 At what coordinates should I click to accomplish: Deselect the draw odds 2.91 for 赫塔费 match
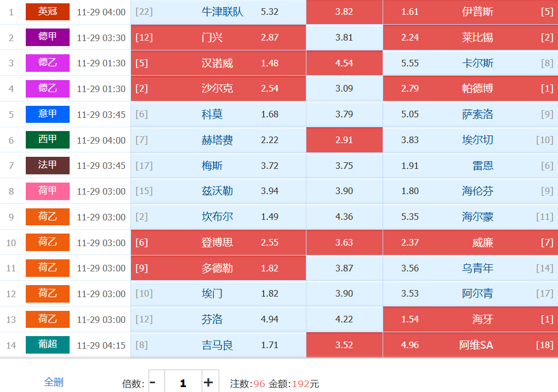(x=344, y=140)
